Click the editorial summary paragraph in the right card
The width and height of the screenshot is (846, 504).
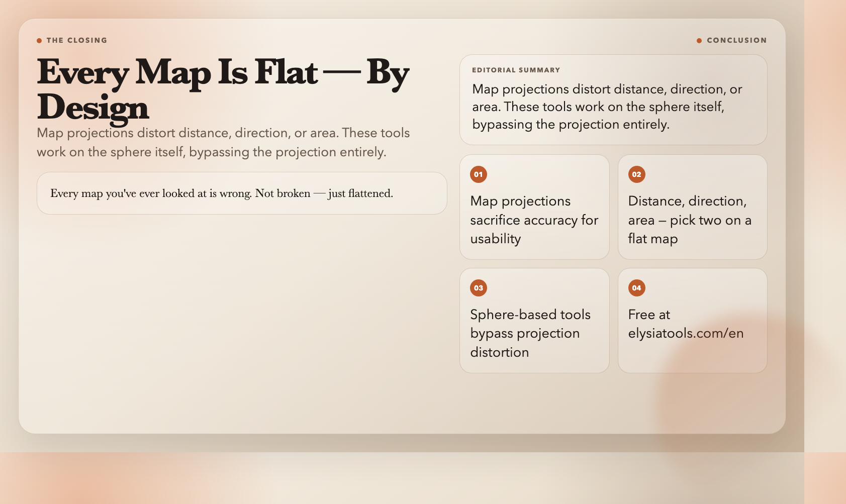coord(607,107)
